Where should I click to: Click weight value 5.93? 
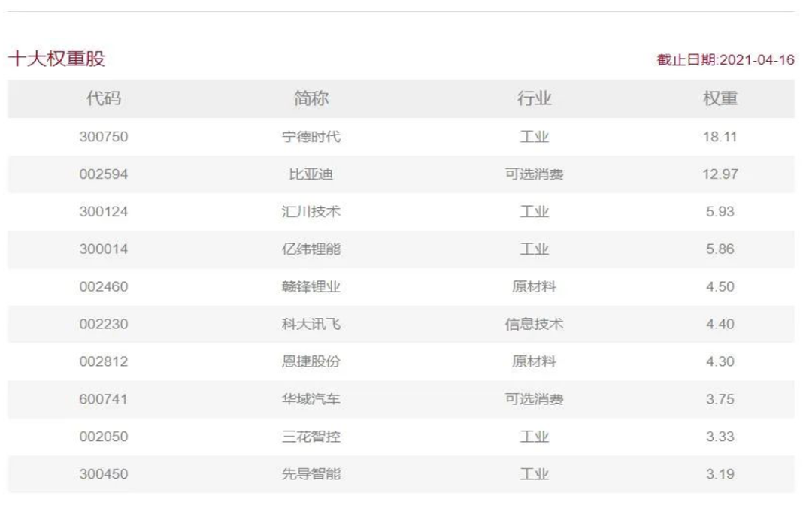click(x=720, y=212)
